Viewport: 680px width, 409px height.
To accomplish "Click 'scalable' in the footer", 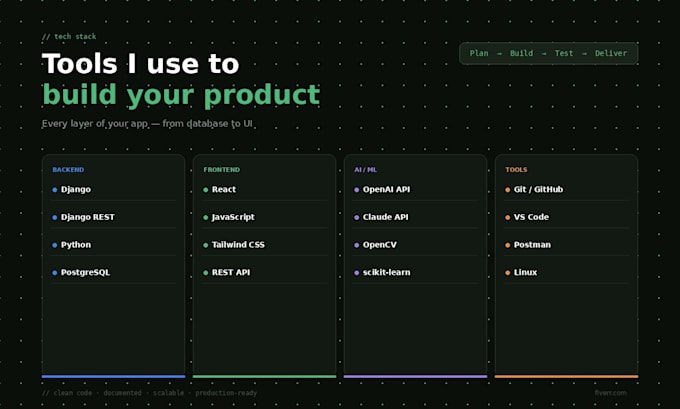I will 168,393.
